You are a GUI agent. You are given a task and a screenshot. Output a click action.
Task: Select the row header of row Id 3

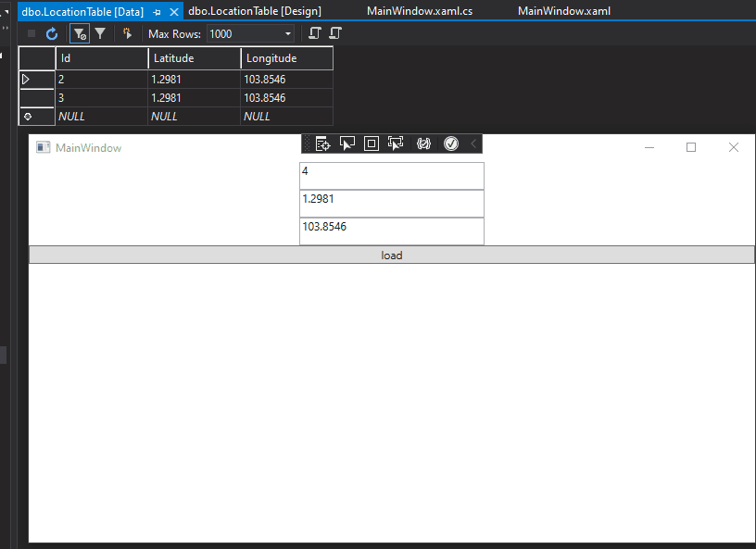pos(37,98)
